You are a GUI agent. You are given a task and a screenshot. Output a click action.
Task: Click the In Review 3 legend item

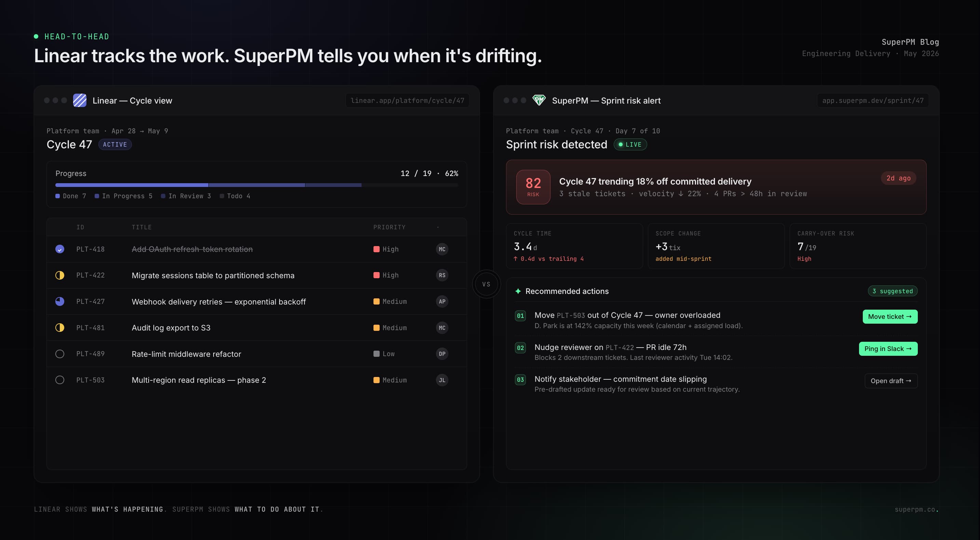pyautogui.click(x=186, y=196)
